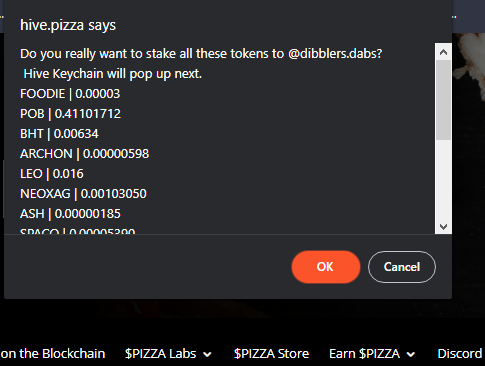Click the 'on the Blockchain' nav link
485x366 pixels.
[53, 354]
